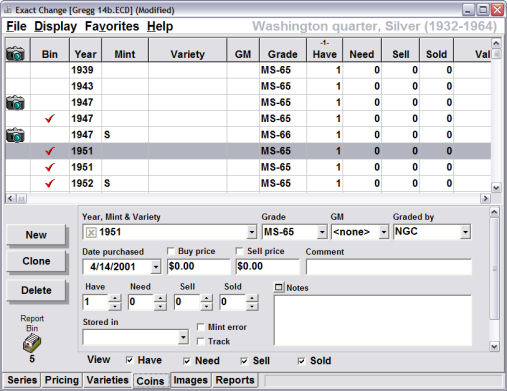Viewport: 507px width, 391px height.
Task: Open the Grade dropdown showing MS-65
Action: tap(322, 232)
